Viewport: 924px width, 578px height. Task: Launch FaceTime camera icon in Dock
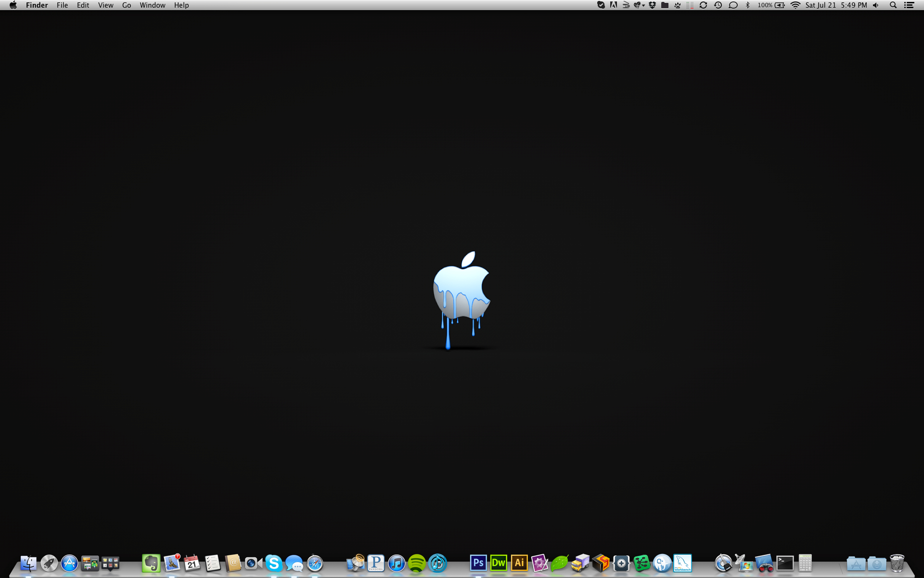(254, 563)
